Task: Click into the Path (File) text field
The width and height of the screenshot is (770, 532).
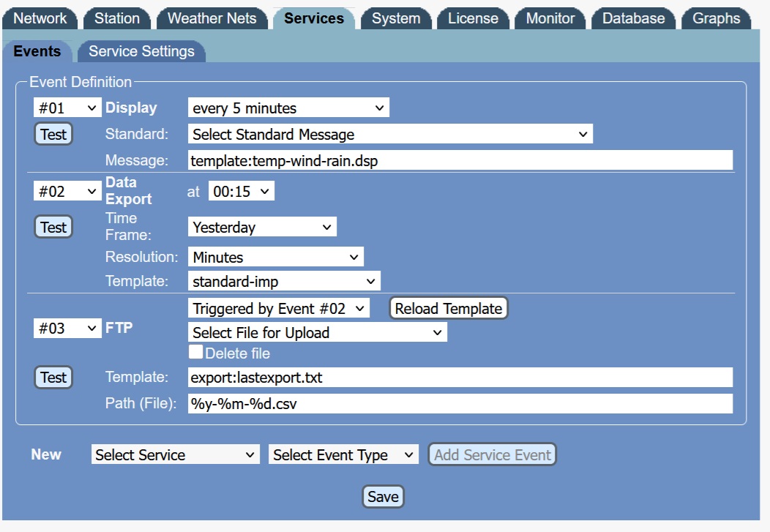Action: (x=460, y=403)
